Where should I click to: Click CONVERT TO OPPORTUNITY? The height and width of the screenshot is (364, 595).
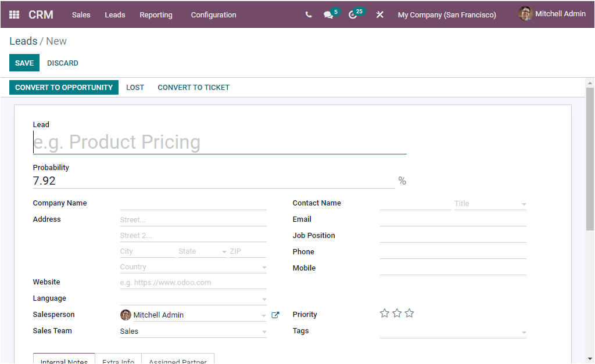[x=64, y=87]
